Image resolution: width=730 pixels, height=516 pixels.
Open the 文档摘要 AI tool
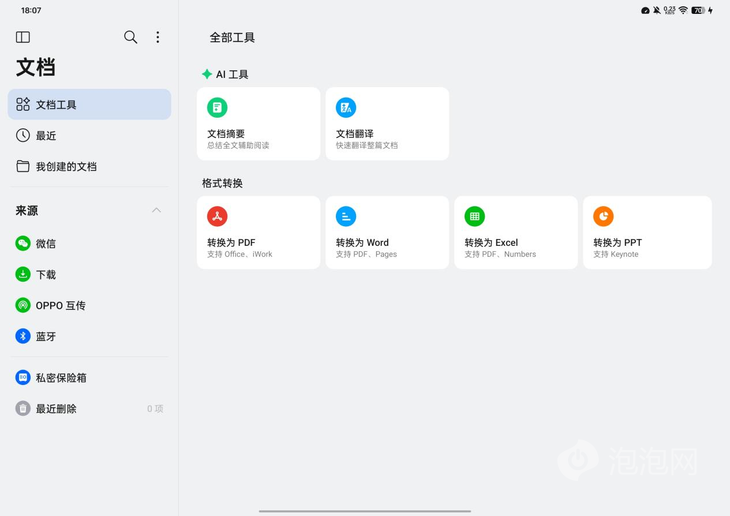pos(258,124)
